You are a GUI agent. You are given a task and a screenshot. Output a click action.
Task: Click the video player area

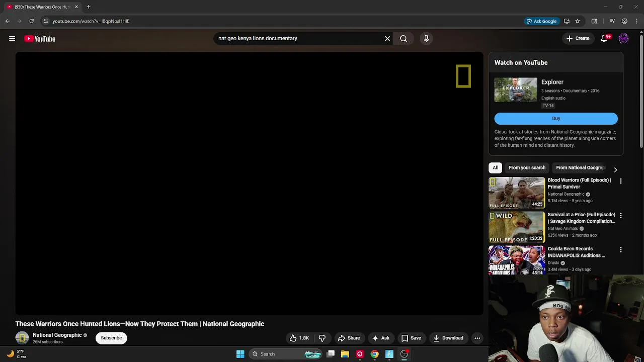pos(250,184)
